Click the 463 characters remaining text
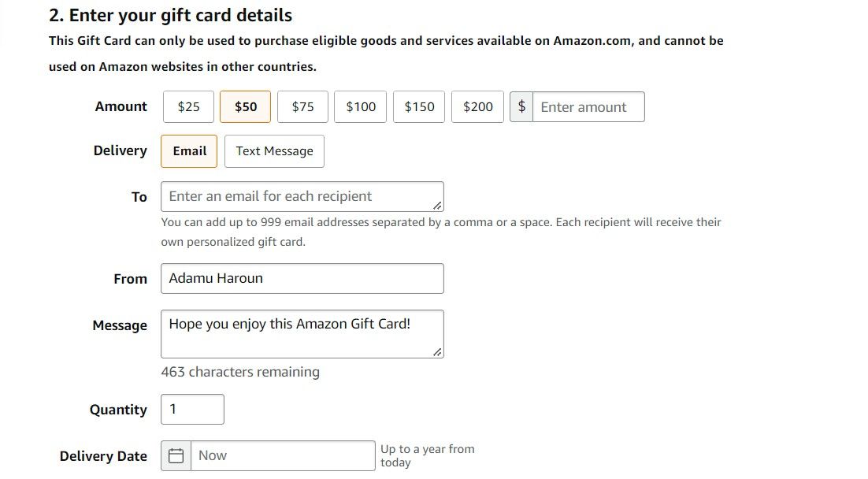The height and width of the screenshot is (479, 868). pos(239,372)
